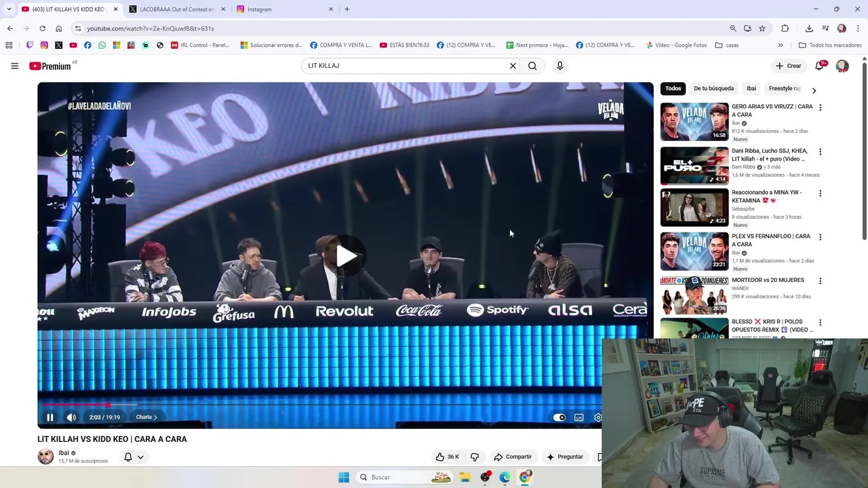The width and height of the screenshot is (868, 488).
Task: Go to browser home page
Action: [58, 28]
